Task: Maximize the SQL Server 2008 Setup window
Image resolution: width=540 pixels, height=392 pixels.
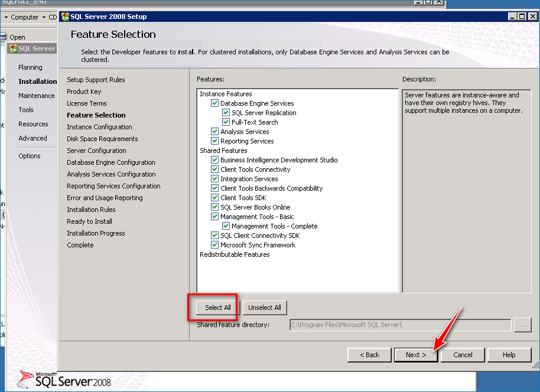Action: 522,16
